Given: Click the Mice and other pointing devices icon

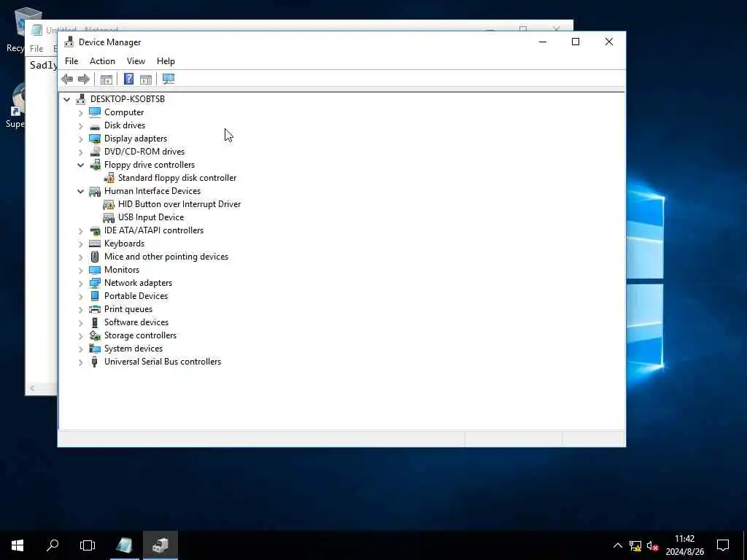Looking at the screenshot, I should (95, 257).
